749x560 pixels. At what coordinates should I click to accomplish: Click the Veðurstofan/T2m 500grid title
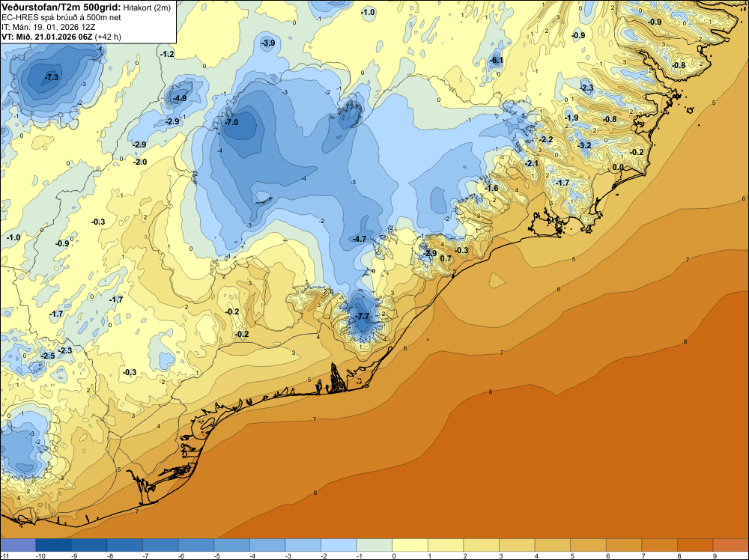pyautogui.click(x=61, y=7)
